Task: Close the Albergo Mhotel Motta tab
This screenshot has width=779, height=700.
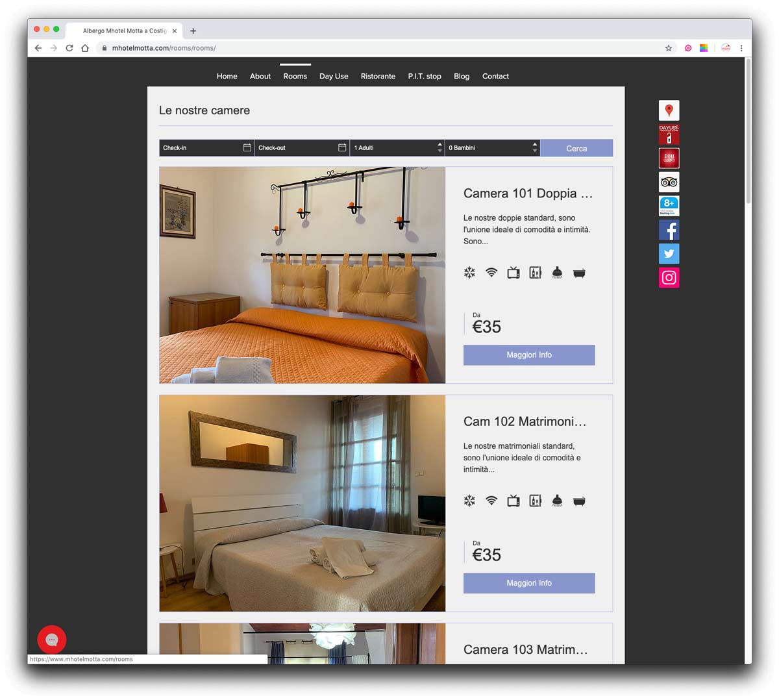Action: 175,31
